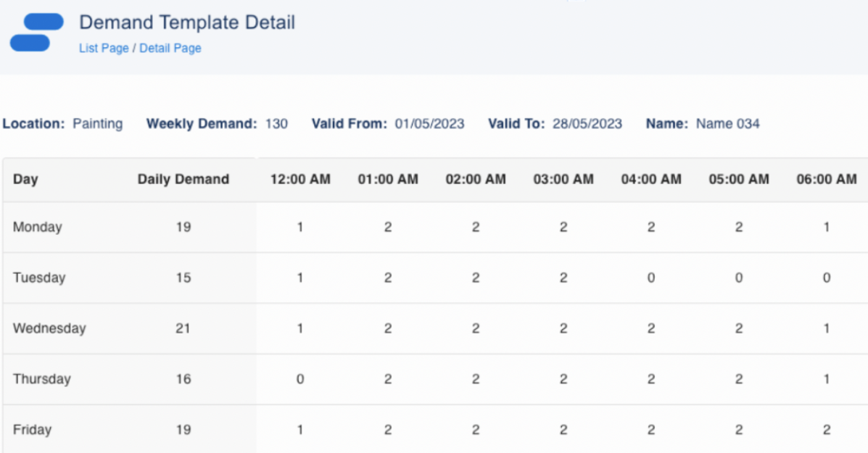Open the List Page breadcrumb link

point(104,49)
